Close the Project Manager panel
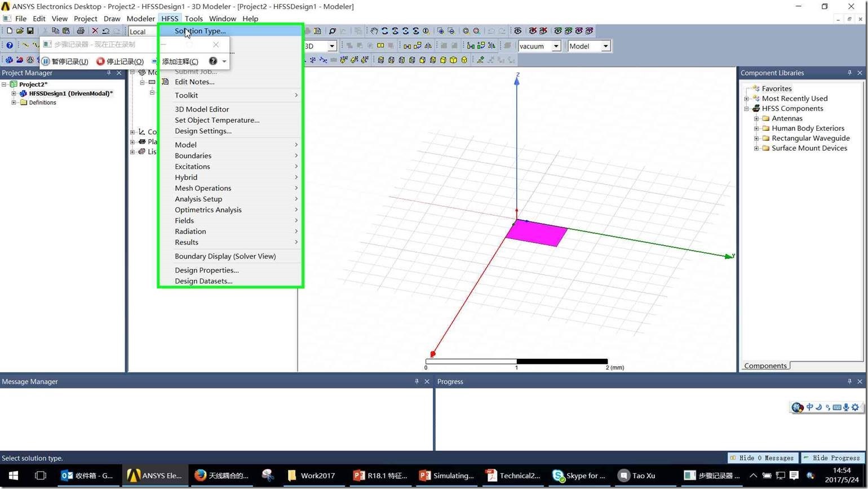This screenshot has width=868, height=489. [119, 73]
